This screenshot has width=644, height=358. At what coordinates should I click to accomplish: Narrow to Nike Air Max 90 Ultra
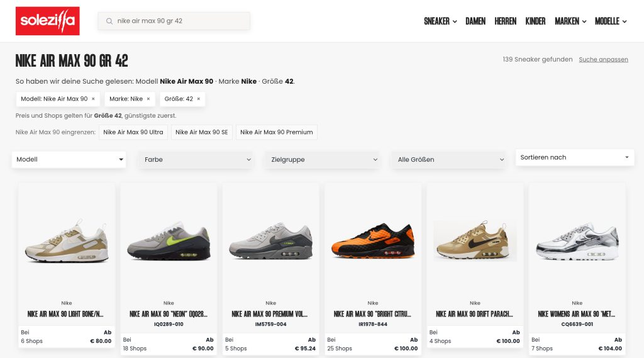pyautogui.click(x=133, y=132)
